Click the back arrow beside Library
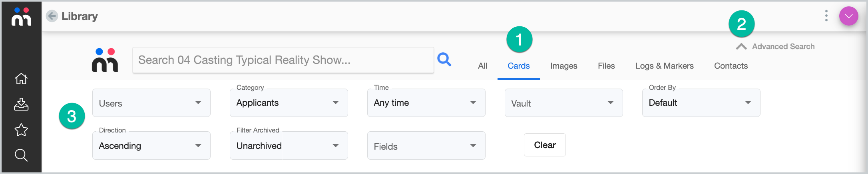The image size is (868, 174). [x=52, y=16]
